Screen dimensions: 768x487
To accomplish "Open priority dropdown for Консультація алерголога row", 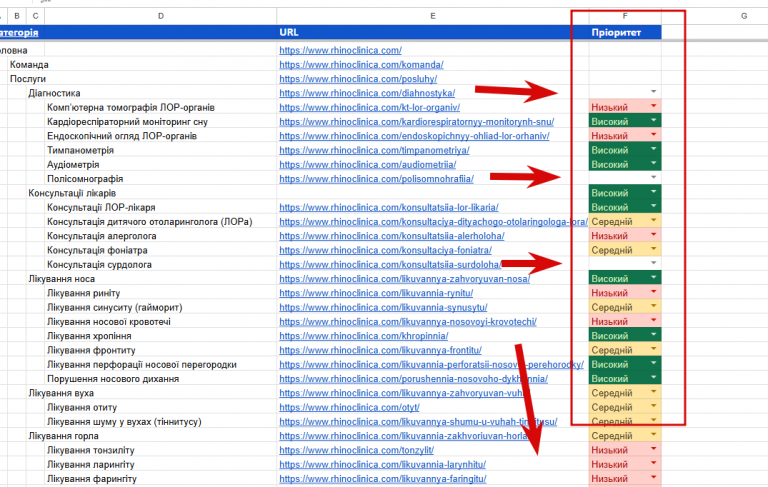I will [653, 235].
